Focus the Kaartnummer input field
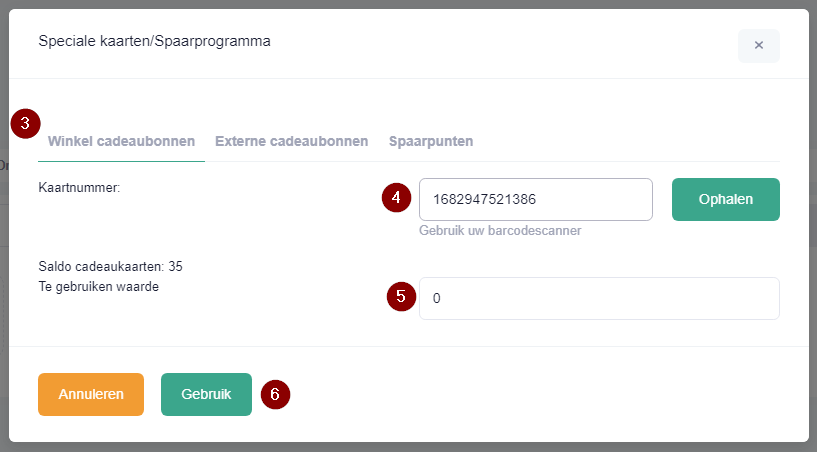Viewport: 817px width, 452px height. coord(536,200)
